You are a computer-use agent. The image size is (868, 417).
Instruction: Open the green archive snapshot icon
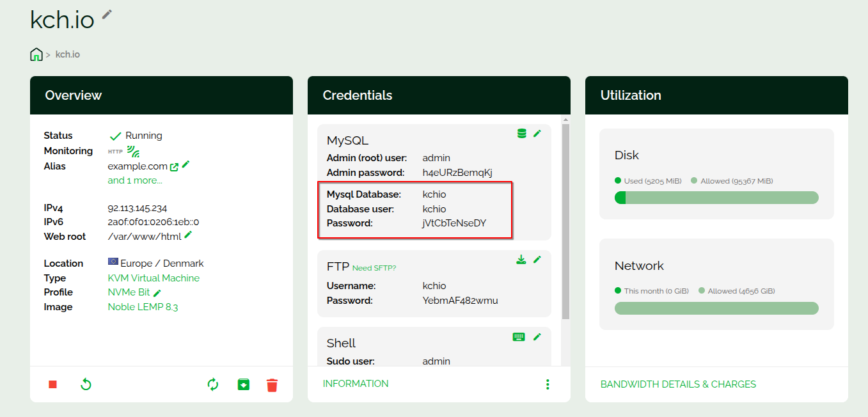(x=243, y=384)
